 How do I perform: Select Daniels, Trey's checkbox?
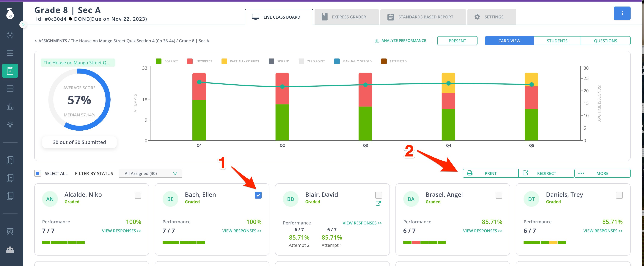pos(620,195)
